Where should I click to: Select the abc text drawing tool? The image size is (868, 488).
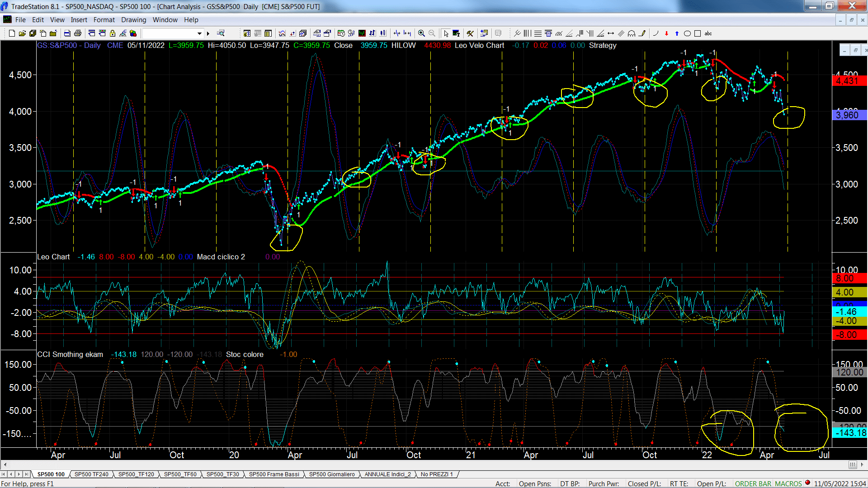click(708, 33)
